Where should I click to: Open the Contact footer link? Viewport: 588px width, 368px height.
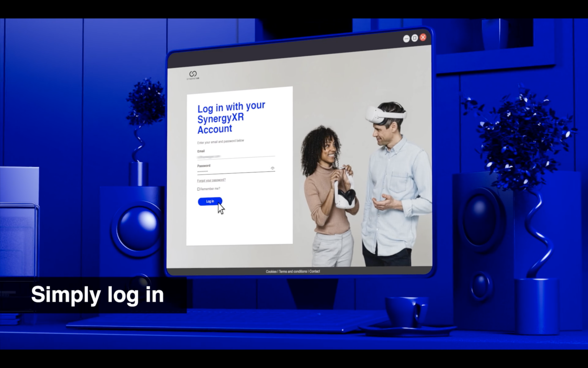(x=315, y=271)
